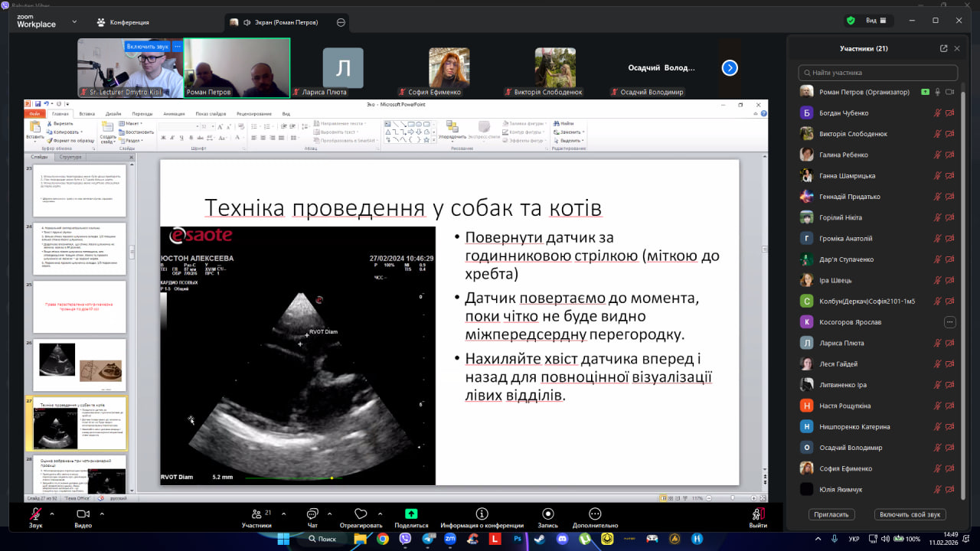Open the Дополнительно more options icon
Screen dimensions: 980x551
coord(594,514)
